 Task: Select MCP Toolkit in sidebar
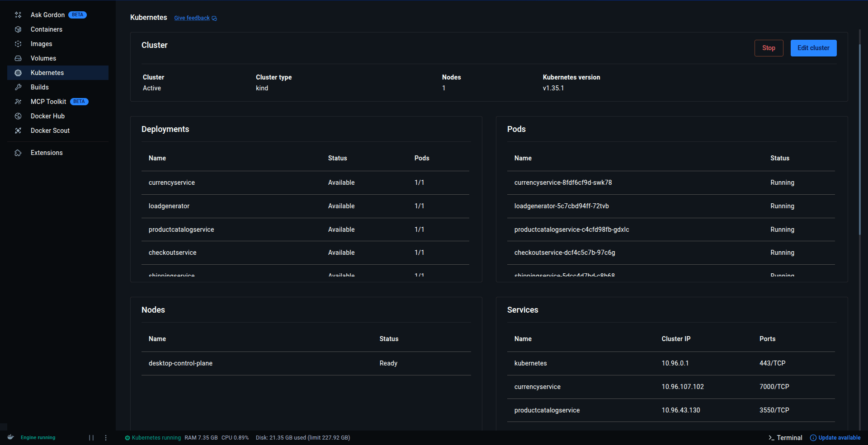(x=58, y=102)
